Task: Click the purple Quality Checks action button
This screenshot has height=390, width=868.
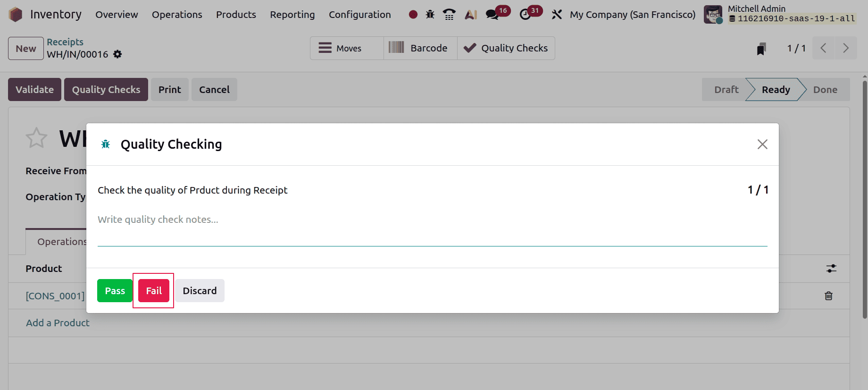Action: (106, 90)
